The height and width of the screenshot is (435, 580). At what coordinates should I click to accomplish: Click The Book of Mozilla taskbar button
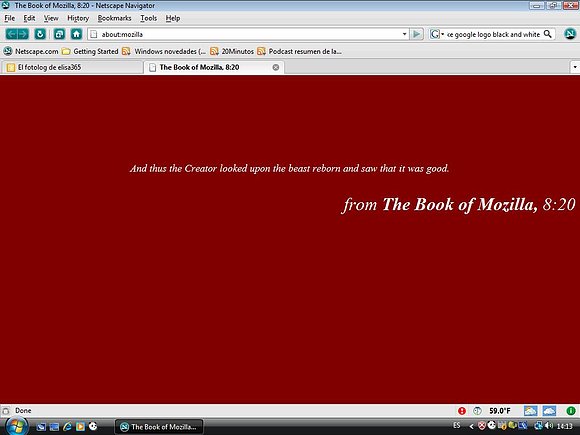pos(159,426)
